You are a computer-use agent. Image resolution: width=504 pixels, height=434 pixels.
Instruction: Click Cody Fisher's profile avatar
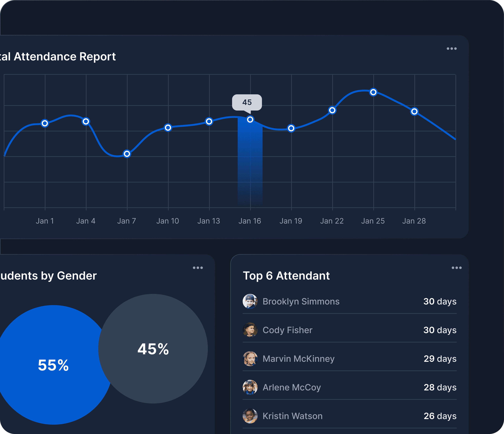click(250, 330)
